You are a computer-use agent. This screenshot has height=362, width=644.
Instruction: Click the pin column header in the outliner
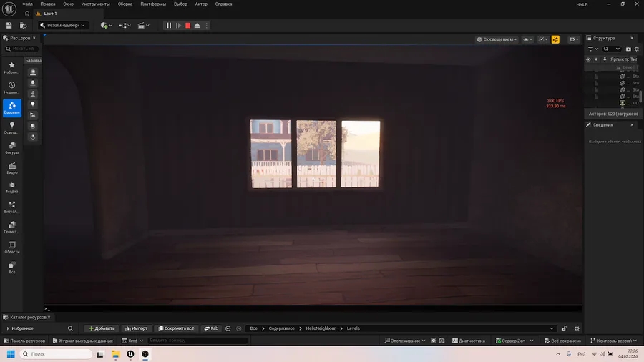pos(605,59)
